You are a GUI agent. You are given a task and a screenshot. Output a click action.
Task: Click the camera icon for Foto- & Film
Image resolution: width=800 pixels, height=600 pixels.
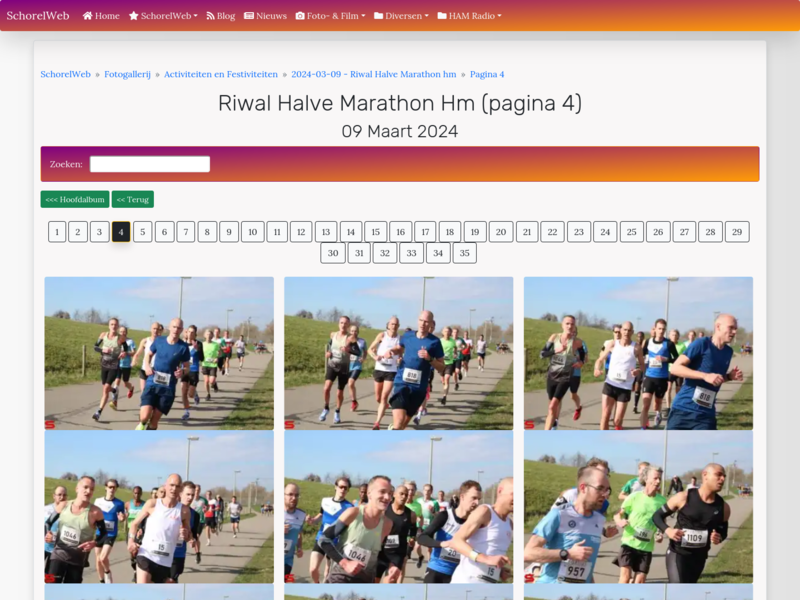(x=300, y=16)
